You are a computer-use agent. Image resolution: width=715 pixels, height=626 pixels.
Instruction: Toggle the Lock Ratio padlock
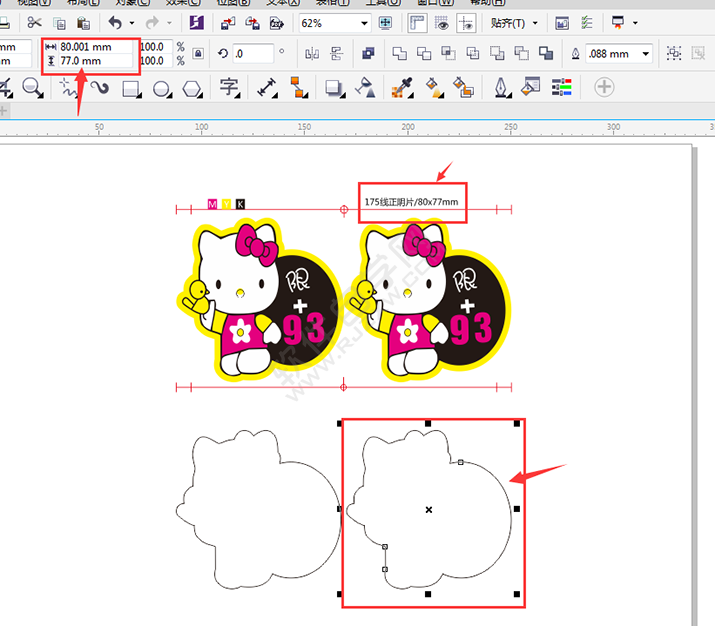(x=198, y=54)
